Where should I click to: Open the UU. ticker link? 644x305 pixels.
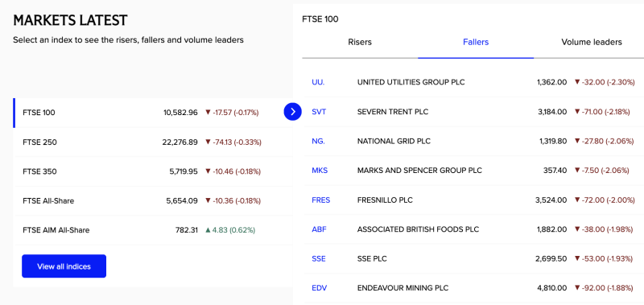(318, 82)
